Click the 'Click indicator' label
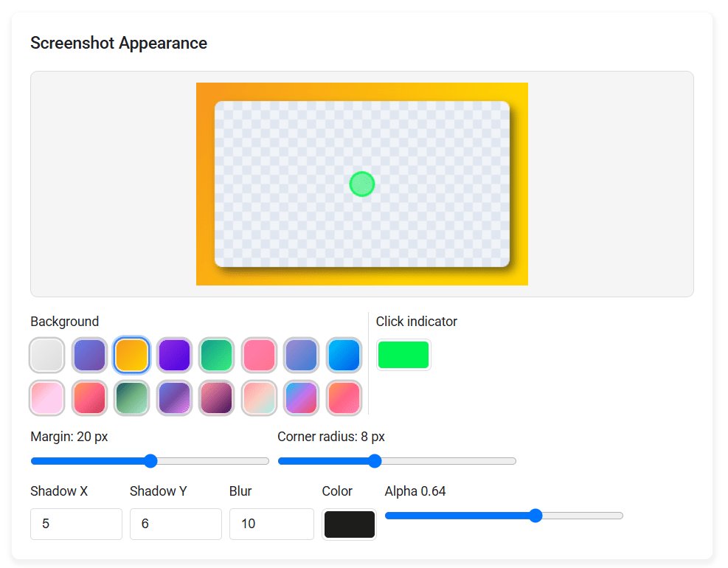728x568 pixels. 417,322
